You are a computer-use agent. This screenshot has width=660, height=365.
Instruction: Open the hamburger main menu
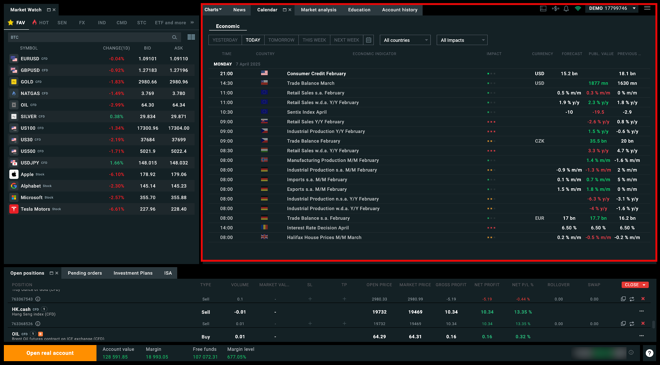tap(647, 8)
